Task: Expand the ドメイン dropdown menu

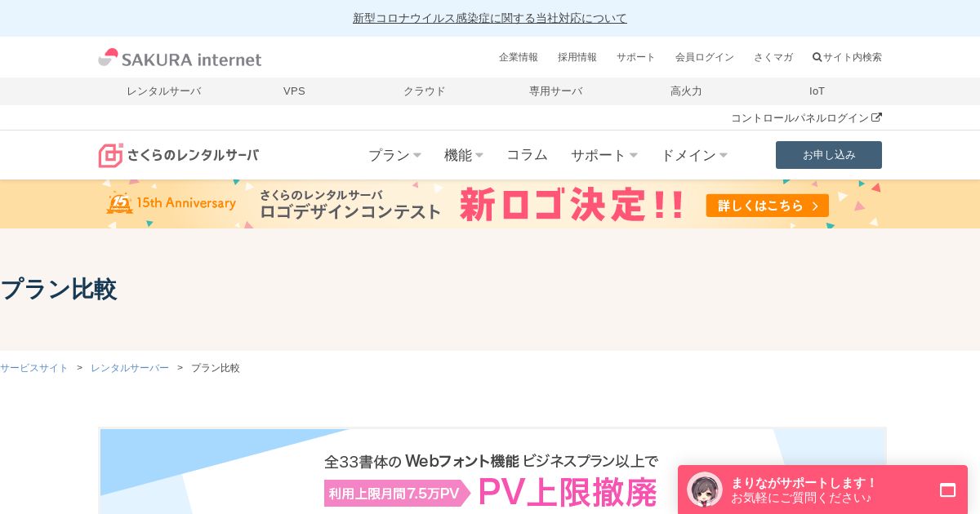Action: (694, 155)
